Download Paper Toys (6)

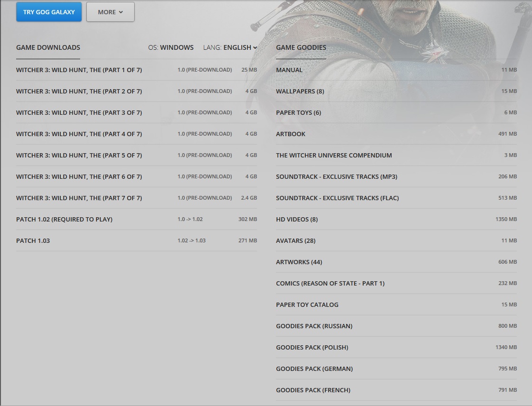click(x=396, y=113)
